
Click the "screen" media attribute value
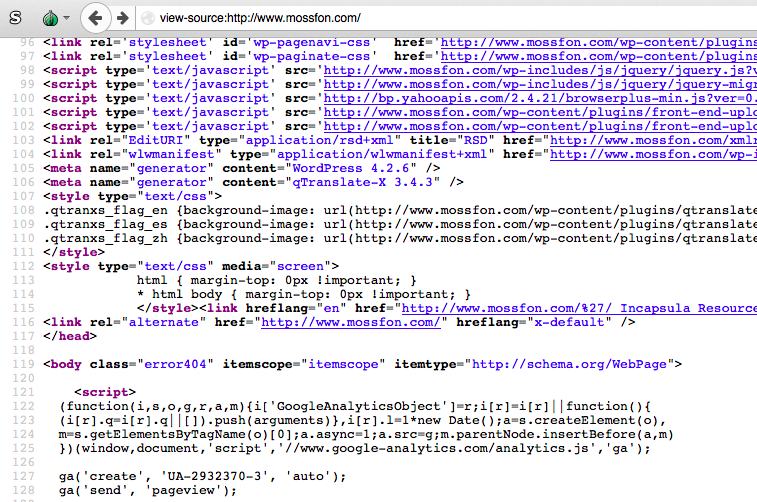[300, 266]
